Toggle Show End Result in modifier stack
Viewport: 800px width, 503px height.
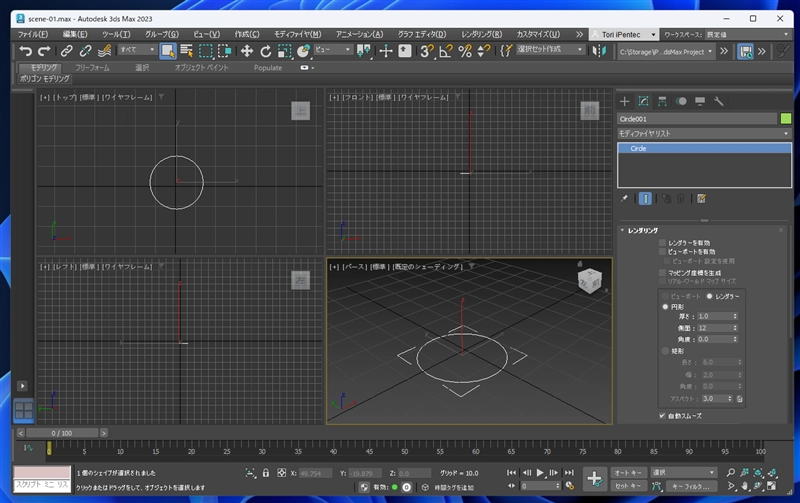coord(645,198)
